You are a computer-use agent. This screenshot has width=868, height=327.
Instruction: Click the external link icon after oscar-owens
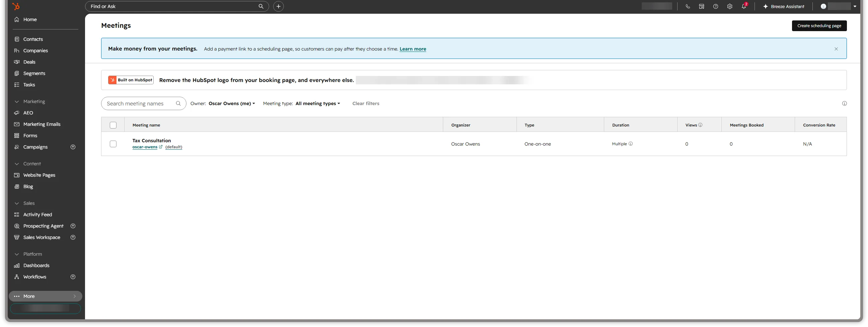161,147
